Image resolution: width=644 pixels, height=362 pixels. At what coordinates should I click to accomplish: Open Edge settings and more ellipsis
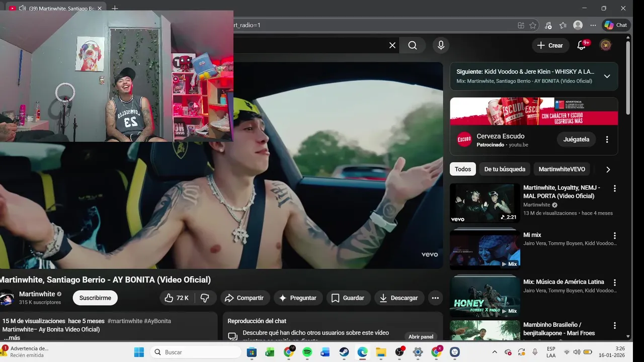coord(593,25)
